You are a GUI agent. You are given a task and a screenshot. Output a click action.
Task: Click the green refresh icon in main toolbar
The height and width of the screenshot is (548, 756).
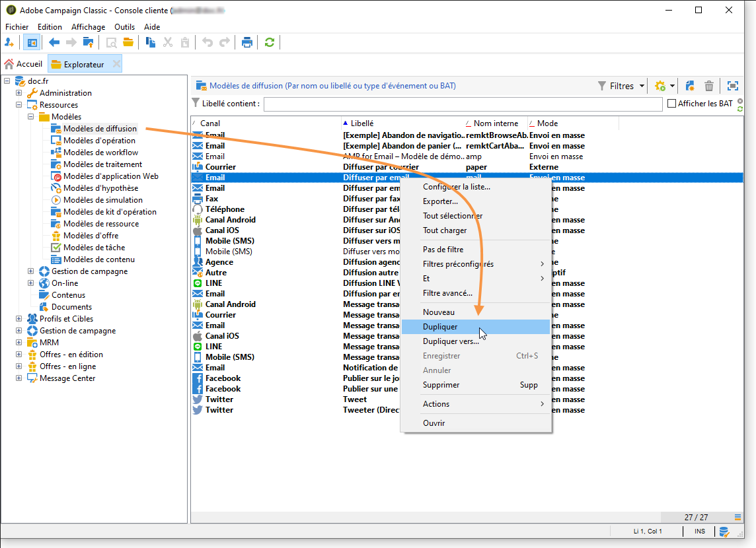[269, 42]
